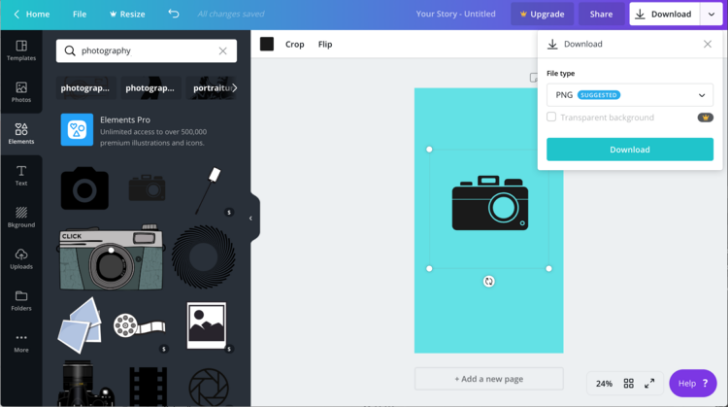This screenshot has width=728, height=407.
Task: Click the Share button
Action: [601, 14]
